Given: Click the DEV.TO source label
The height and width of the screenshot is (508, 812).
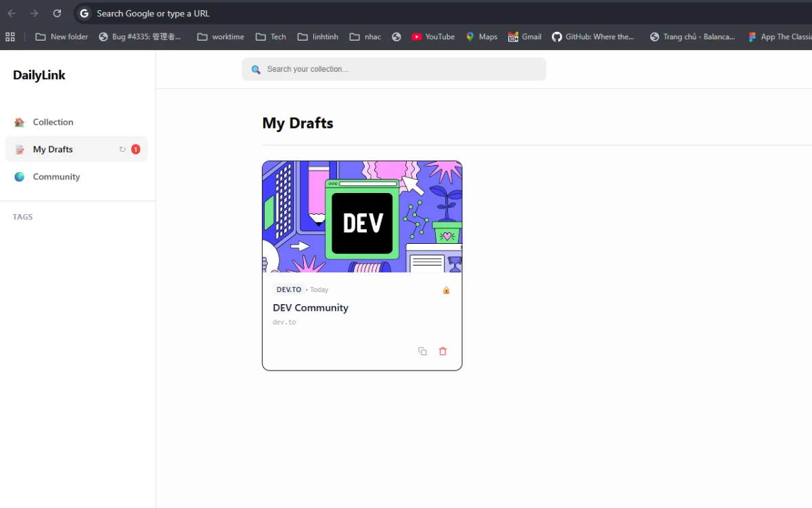Looking at the screenshot, I should click(288, 289).
